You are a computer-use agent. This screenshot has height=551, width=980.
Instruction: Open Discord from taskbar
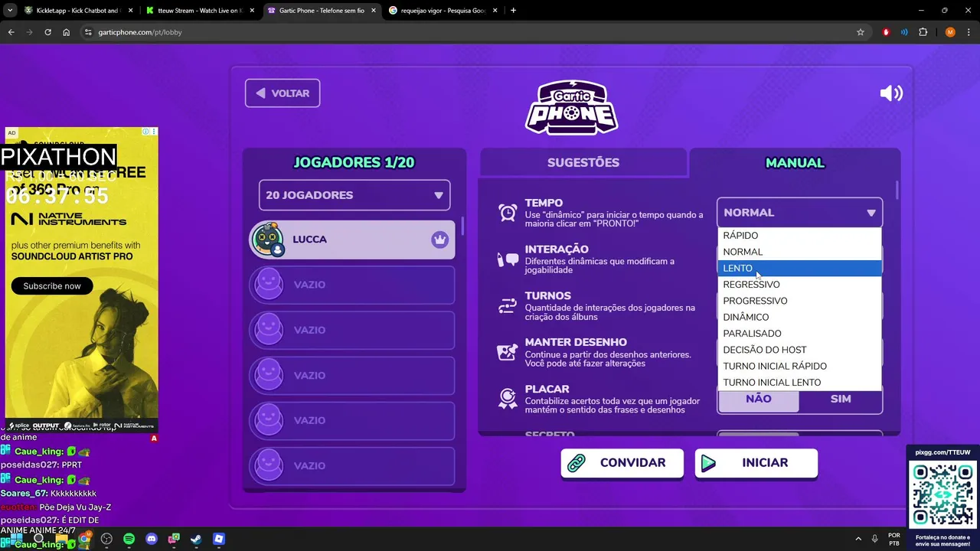[152, 540]
